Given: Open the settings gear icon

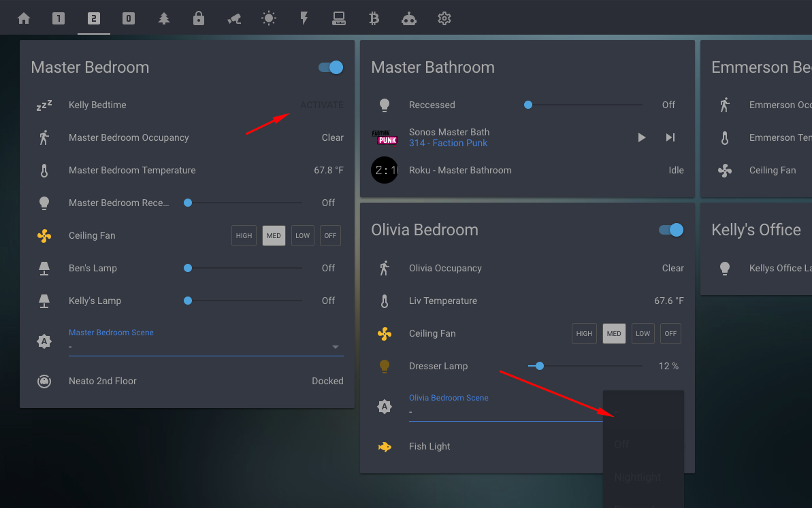Looking at the screenshot, I should tap(444, 18).
